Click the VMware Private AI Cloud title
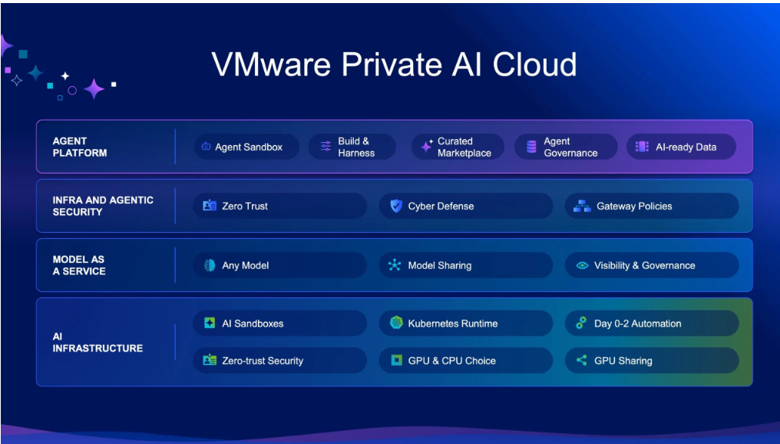The image size is (780, 444). 394,65
